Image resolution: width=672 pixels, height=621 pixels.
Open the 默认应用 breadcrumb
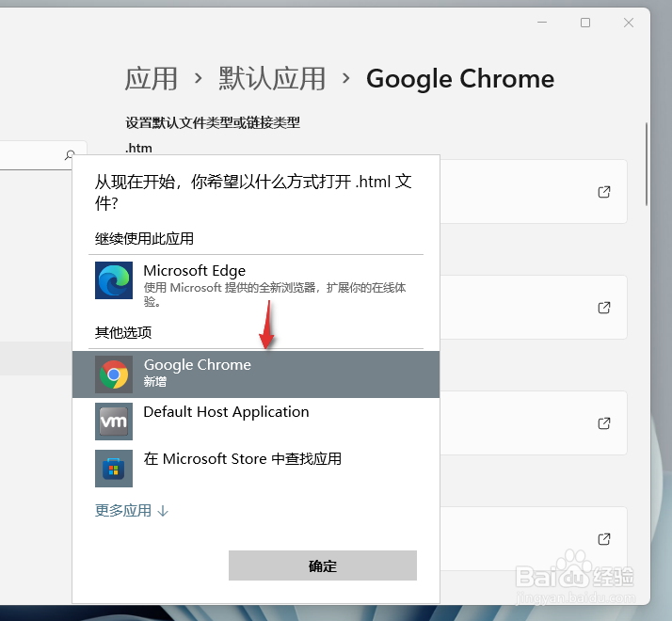pyautogui.click(x=272, y=79)
